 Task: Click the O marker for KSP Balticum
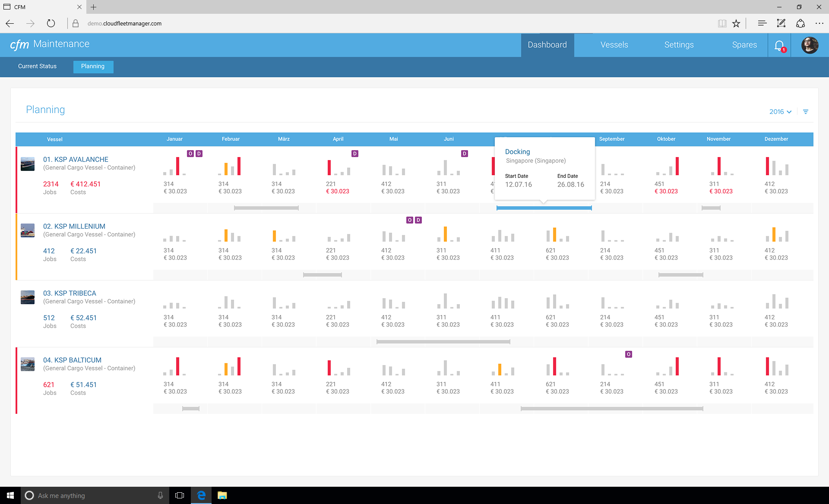point(629,354)
